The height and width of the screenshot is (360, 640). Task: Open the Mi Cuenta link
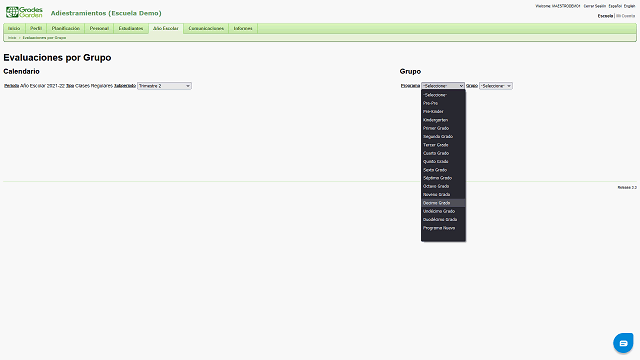(626, 16)
